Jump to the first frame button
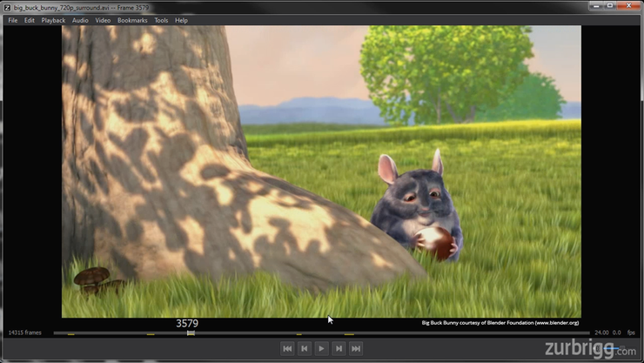The image size is (644, 363). [287, 348]
